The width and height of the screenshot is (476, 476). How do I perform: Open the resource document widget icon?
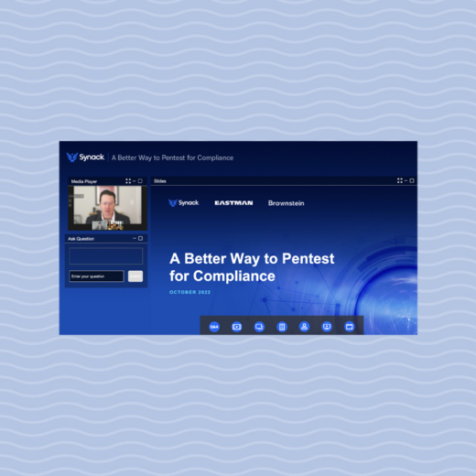click(x=282, y=327)
